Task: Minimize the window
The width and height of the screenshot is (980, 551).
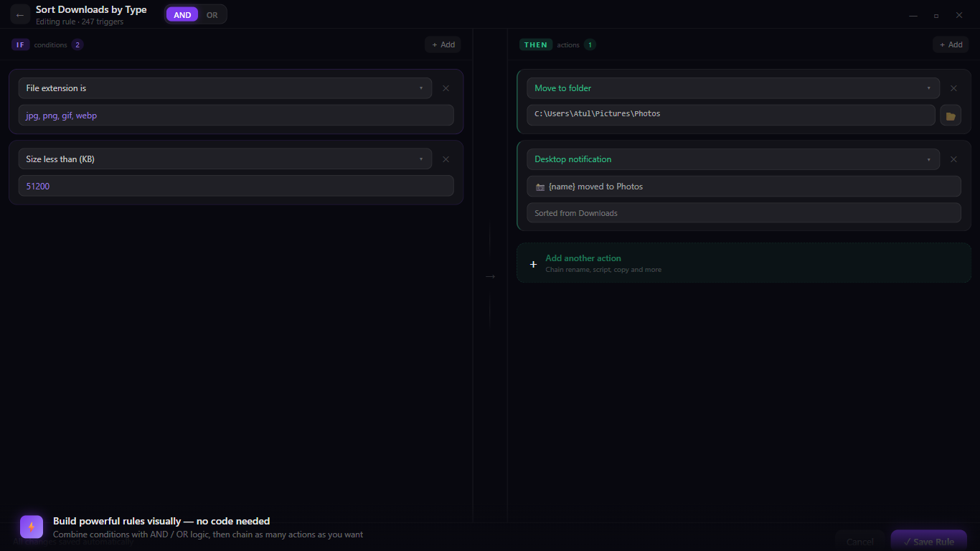Action: tap(913, 15)
